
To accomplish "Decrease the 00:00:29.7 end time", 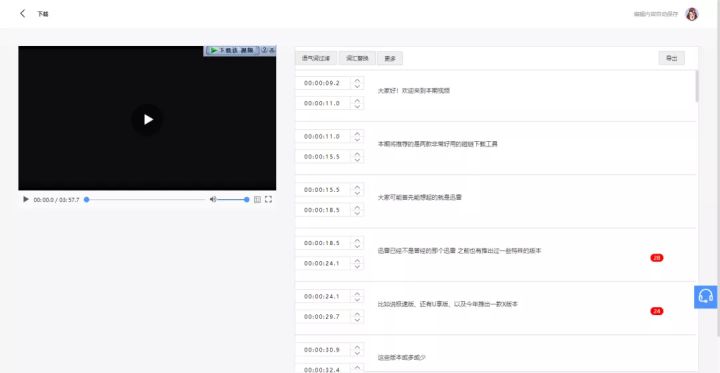I will pos(357,320).
